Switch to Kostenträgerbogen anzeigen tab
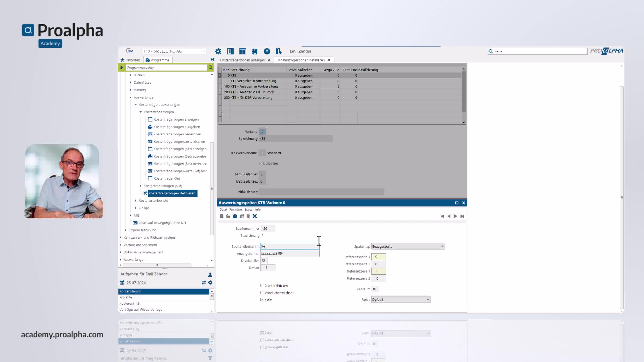Image resolution: width=644 pixels, height=362 pixels. tap(242, 60)
